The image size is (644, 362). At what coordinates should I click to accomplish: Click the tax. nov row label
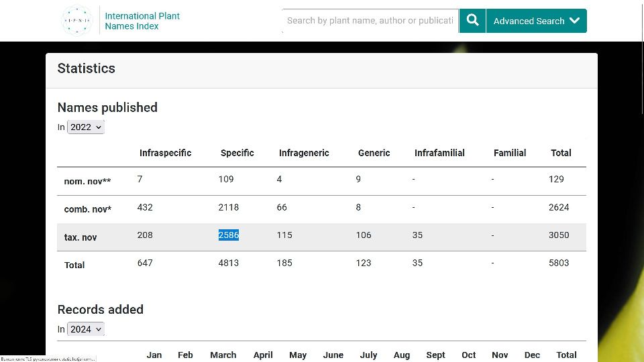pyautogui.click(x=80, y=237)
